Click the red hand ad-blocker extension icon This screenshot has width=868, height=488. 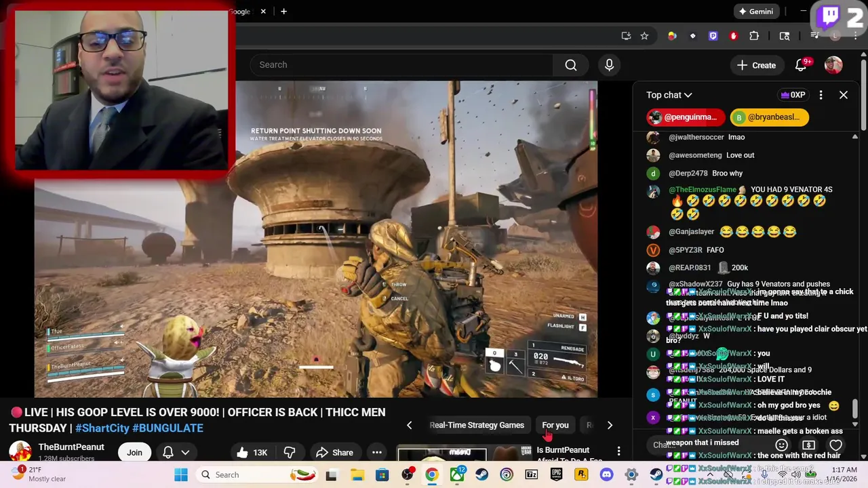click(733, 36)
